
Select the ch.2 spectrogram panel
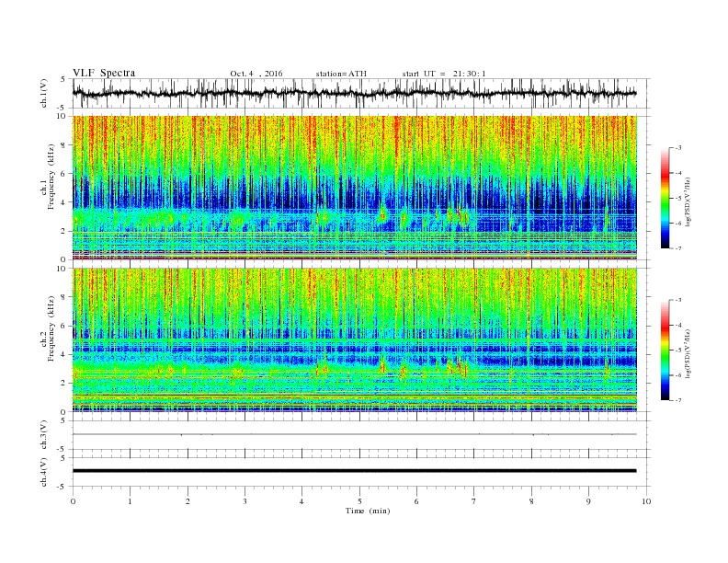point(354,339)
